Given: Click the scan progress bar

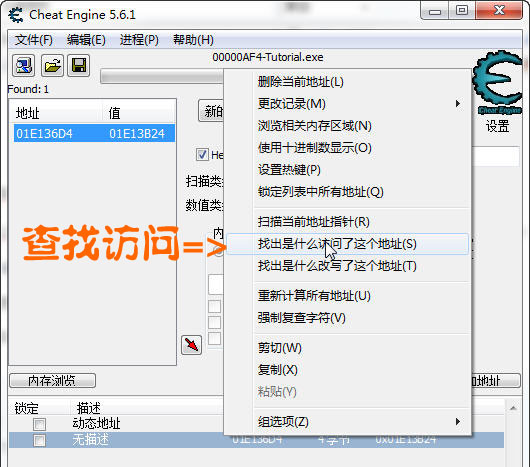Looking at the screenshot, I should pyautogui.click(x=162, y=77).
